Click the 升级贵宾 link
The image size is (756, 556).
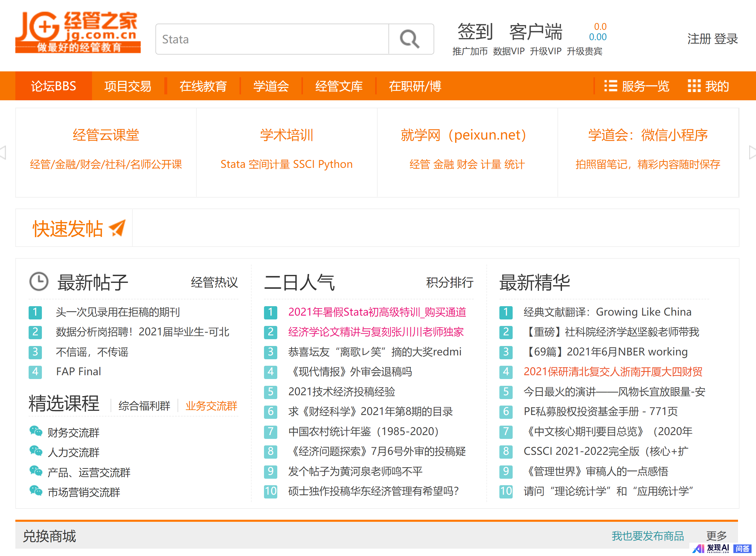[x=585, y=51]
